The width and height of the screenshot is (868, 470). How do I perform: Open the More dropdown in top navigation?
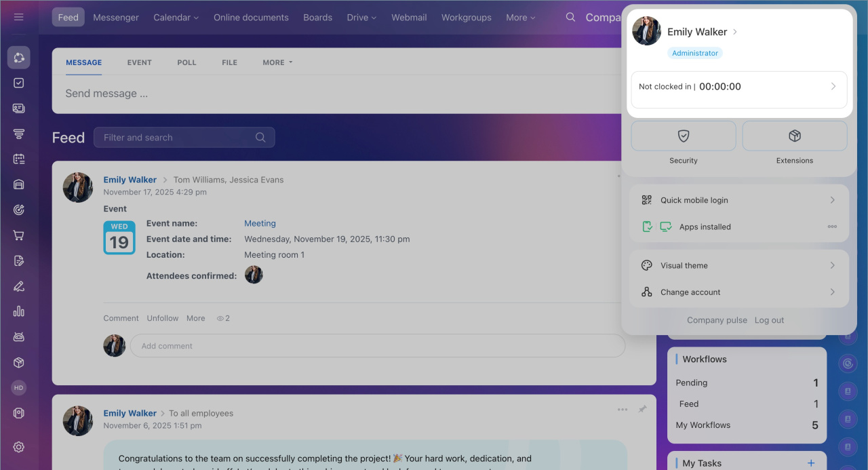tap(520, 18)
